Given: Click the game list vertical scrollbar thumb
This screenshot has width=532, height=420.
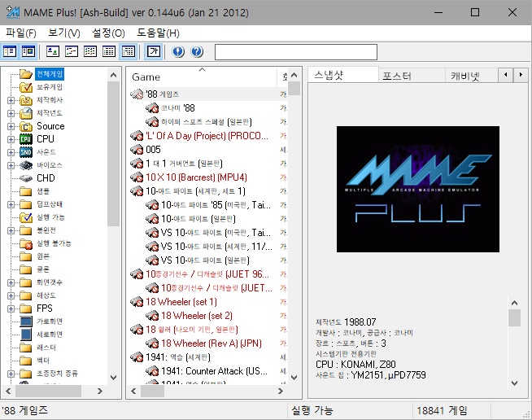Looking at the screenshot, I should (x=294, y=88).
